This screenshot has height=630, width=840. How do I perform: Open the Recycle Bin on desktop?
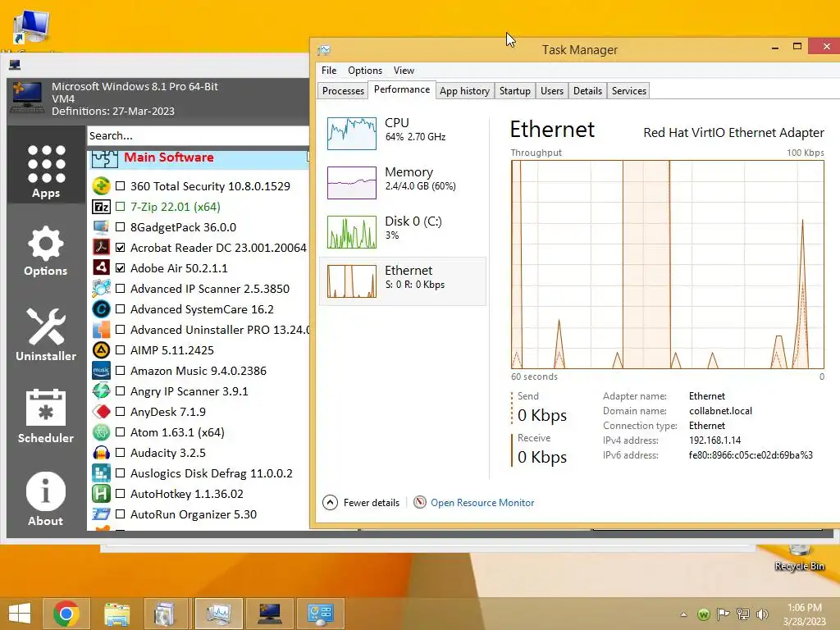pos(799,557)
